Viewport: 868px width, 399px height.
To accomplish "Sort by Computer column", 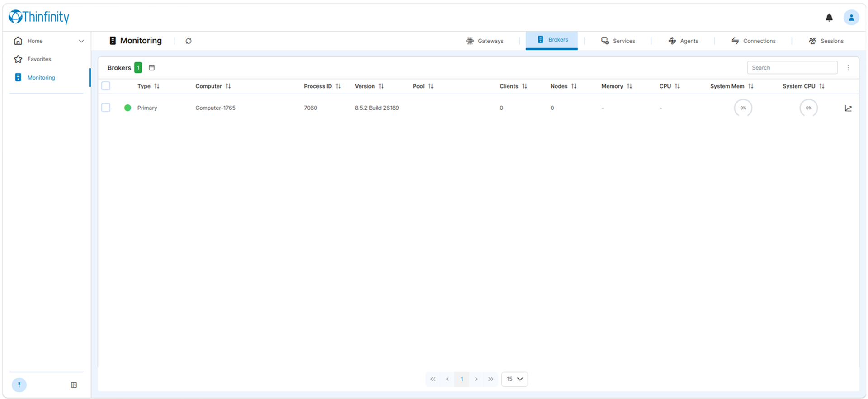I will point(228,86).
